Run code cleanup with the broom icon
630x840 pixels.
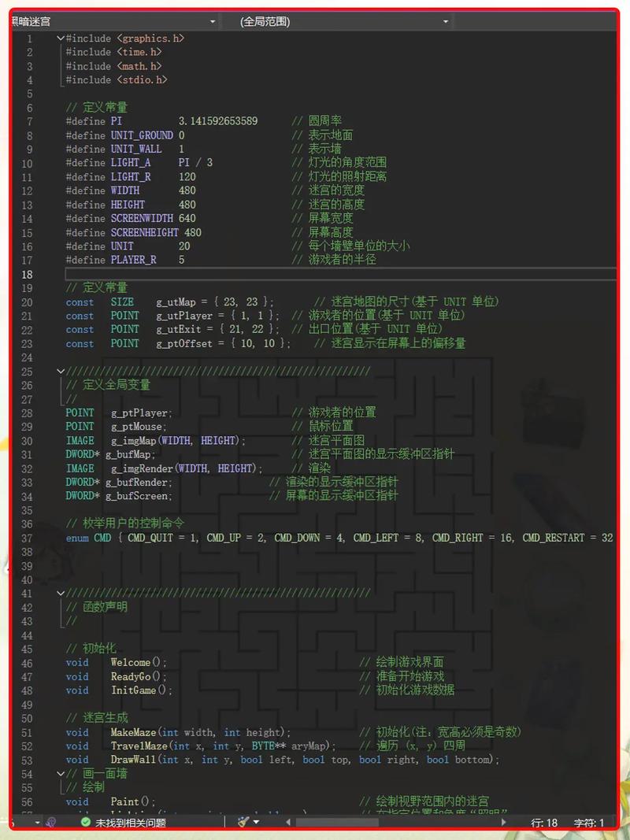243,822
